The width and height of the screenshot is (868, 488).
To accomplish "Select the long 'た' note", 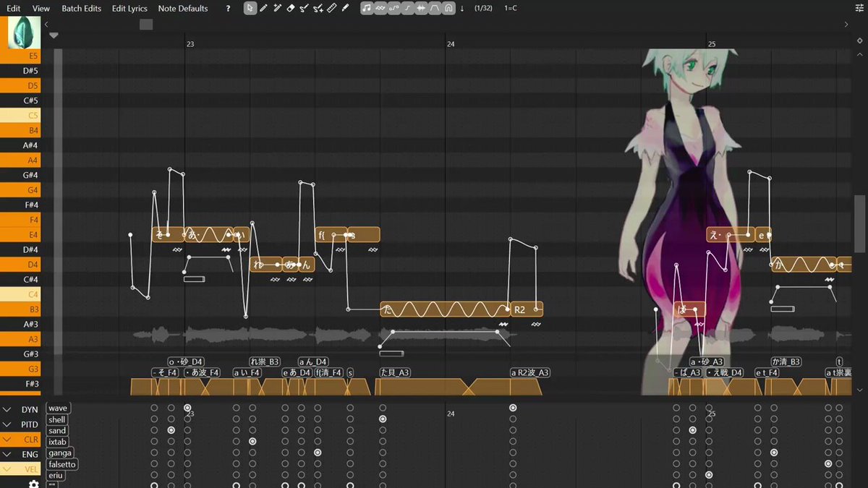I will [x=446, y=309].
